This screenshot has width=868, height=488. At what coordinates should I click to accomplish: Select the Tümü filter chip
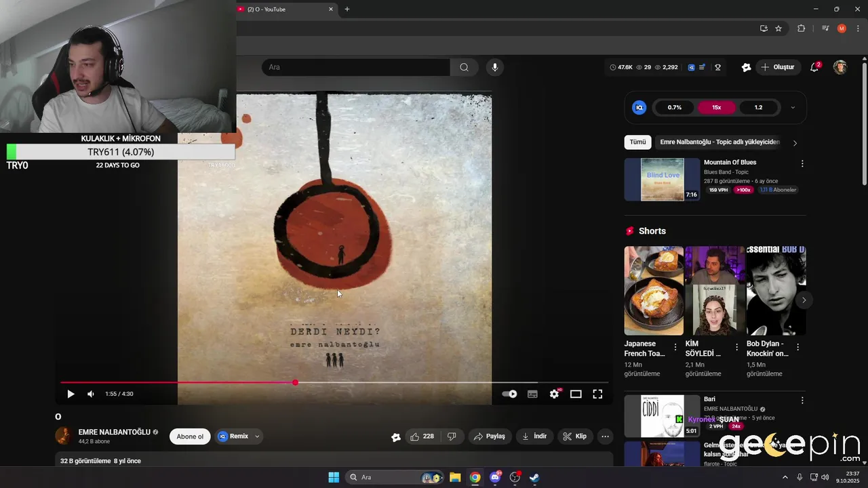(x=637, y=142)
